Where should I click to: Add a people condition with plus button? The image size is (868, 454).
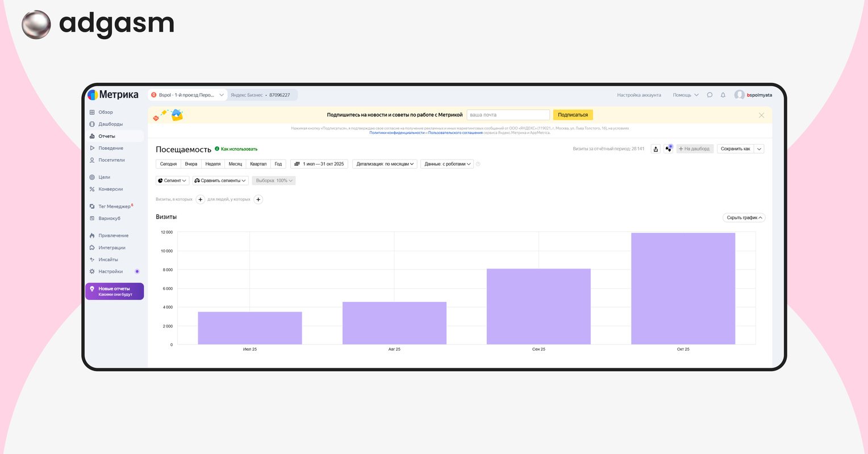click(x=258, y=199)
